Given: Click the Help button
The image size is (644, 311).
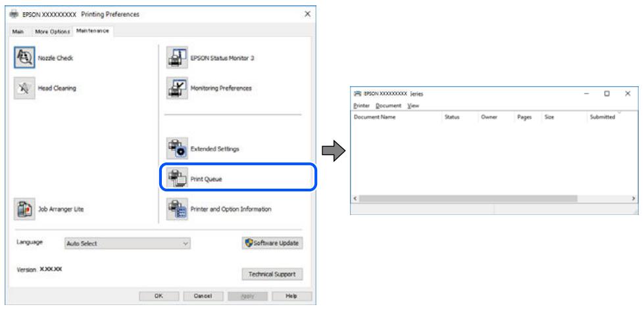Looking at the screenshot, I should (x=291, y=296).
